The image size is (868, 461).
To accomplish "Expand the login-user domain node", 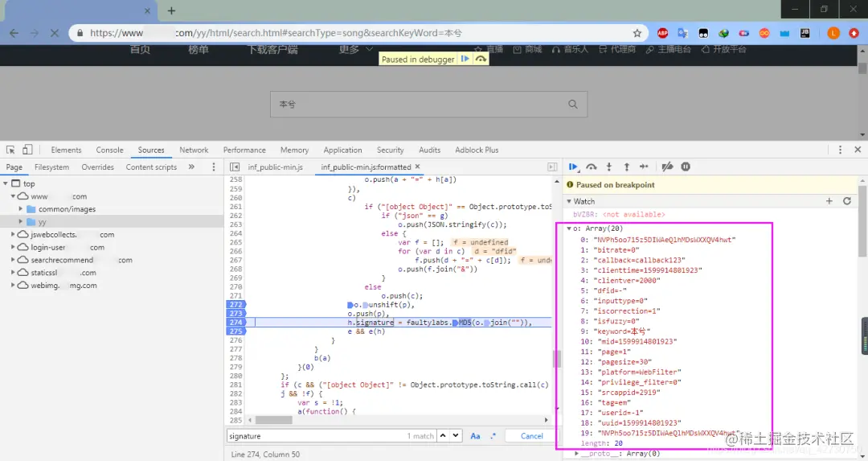I will click(x=13, y=248).
